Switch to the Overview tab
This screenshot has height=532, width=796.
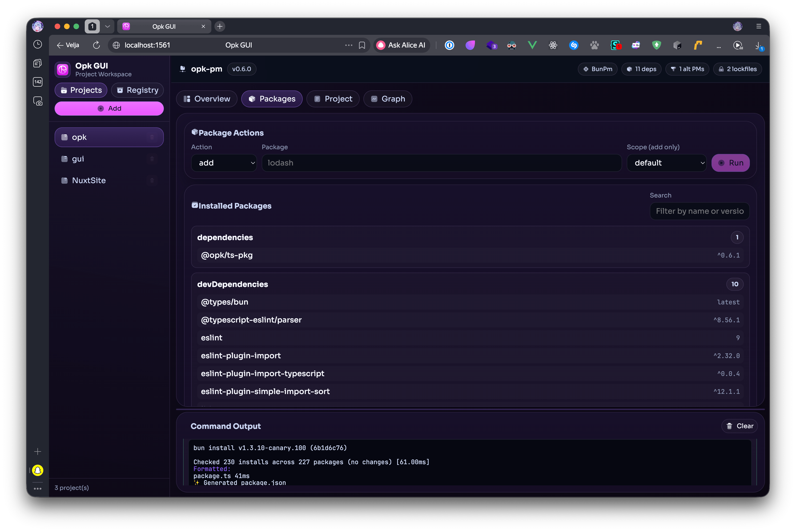pos(207,99)
